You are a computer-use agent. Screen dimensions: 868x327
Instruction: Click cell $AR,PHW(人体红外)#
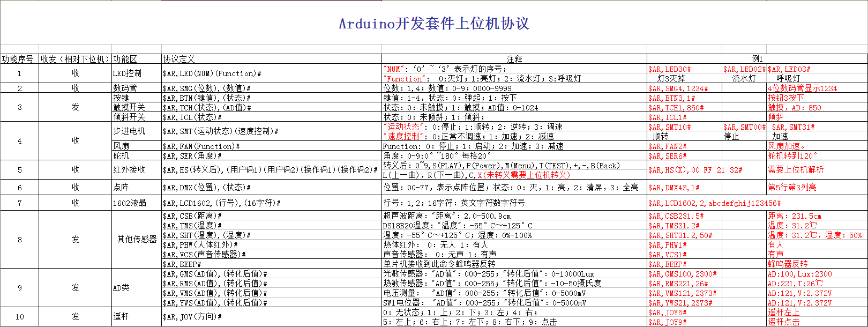[x=272, y=244]
